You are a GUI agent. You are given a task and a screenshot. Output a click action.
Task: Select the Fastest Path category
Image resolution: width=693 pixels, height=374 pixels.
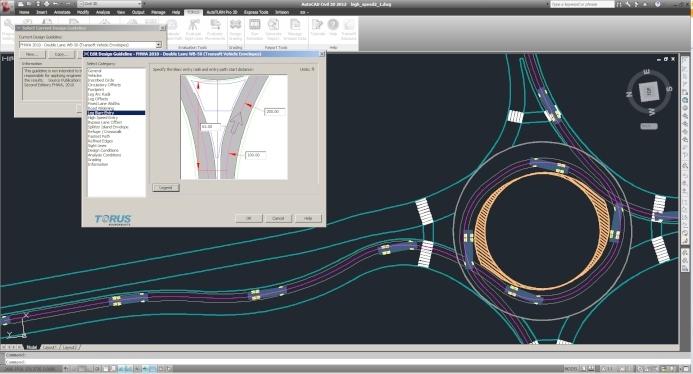(99, 136)
